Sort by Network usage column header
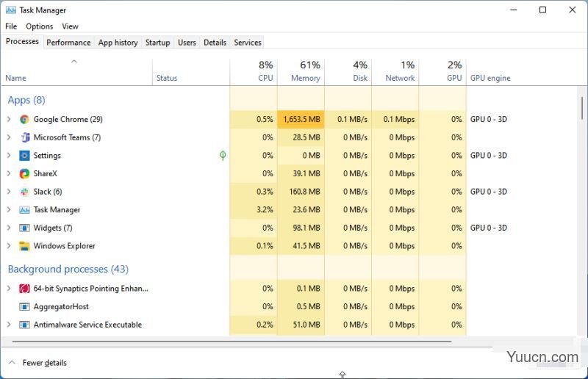This screenshot has width=588, height=379. [395, 72]
